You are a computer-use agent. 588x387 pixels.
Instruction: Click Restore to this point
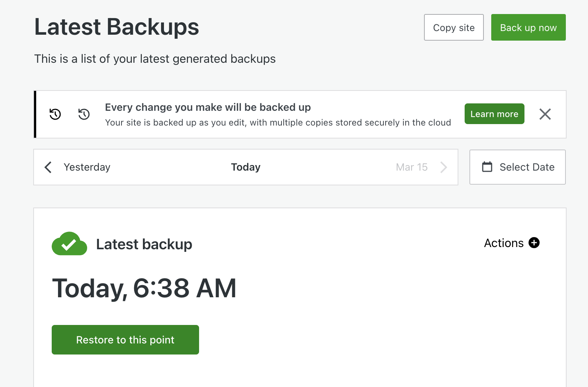125,340
